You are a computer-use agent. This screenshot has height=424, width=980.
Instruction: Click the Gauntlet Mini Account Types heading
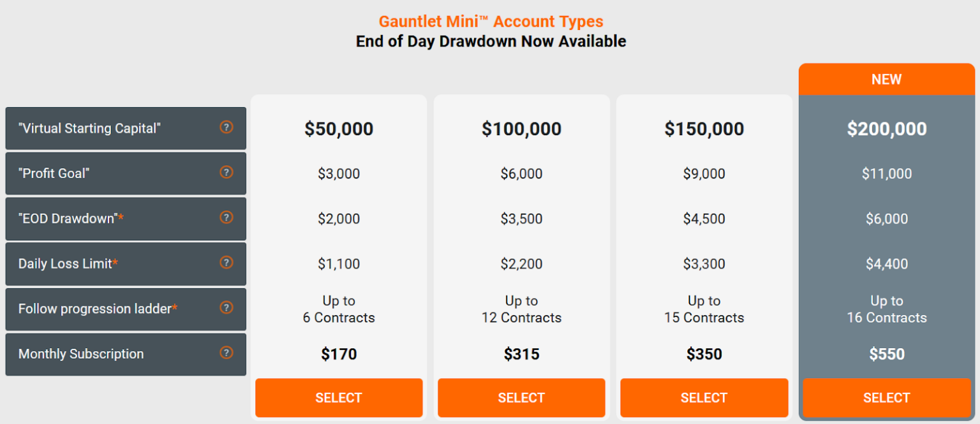tap(491, 22)
